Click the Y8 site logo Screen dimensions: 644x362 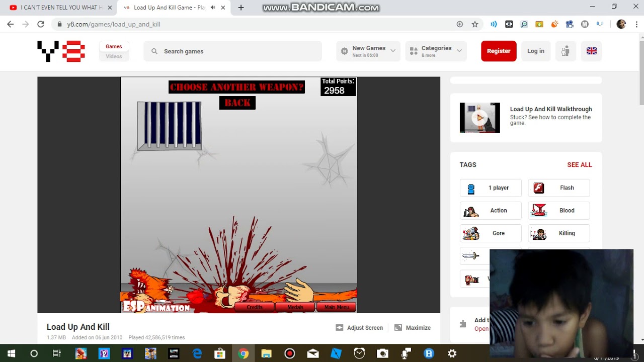(61, 51)
